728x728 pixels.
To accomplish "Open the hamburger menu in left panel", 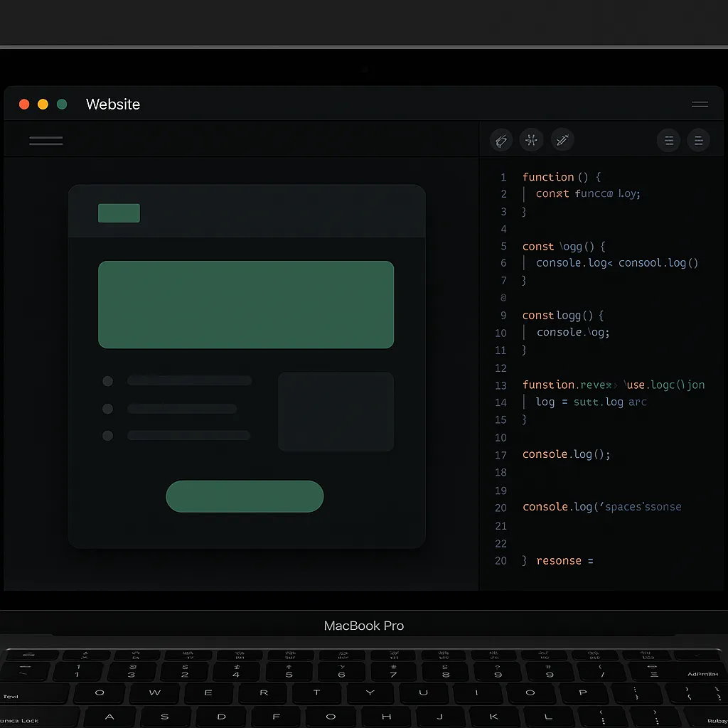I will coord(46,141).
